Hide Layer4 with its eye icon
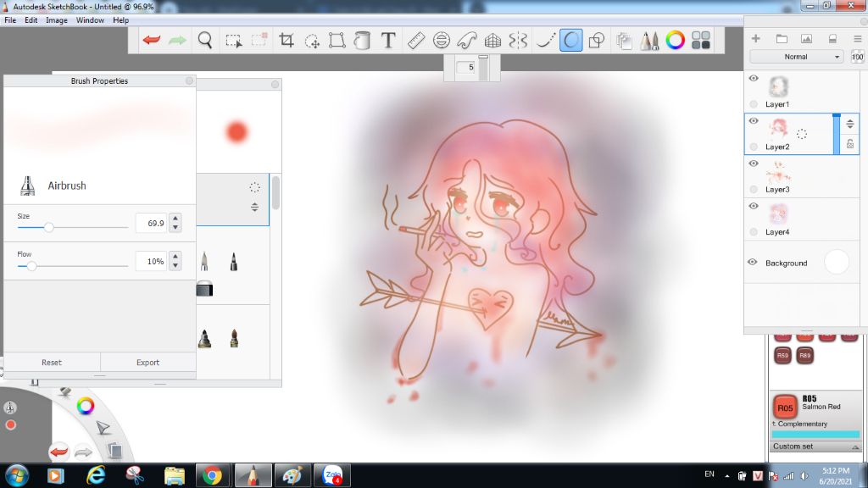This screenshot has width=868, height=488. point(754,206)
